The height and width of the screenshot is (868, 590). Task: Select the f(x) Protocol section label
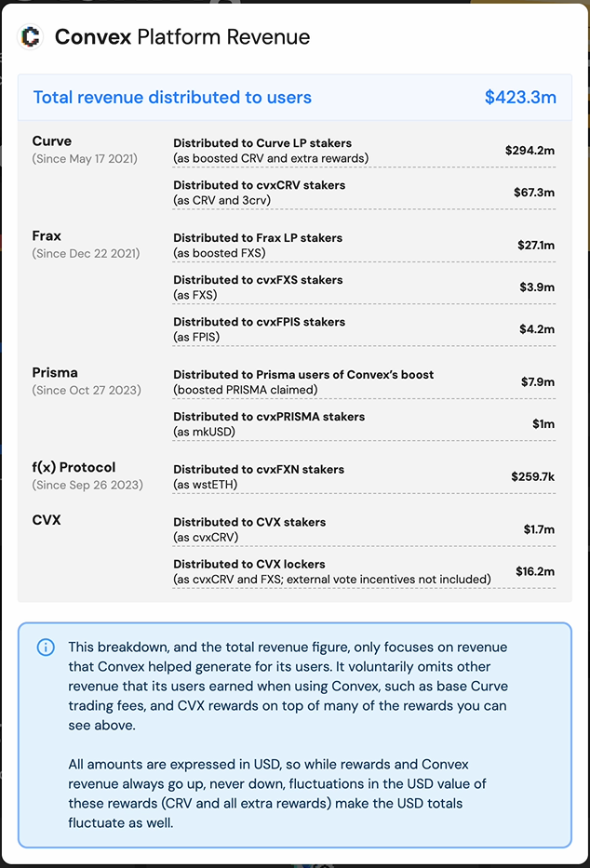click(74, 467)
